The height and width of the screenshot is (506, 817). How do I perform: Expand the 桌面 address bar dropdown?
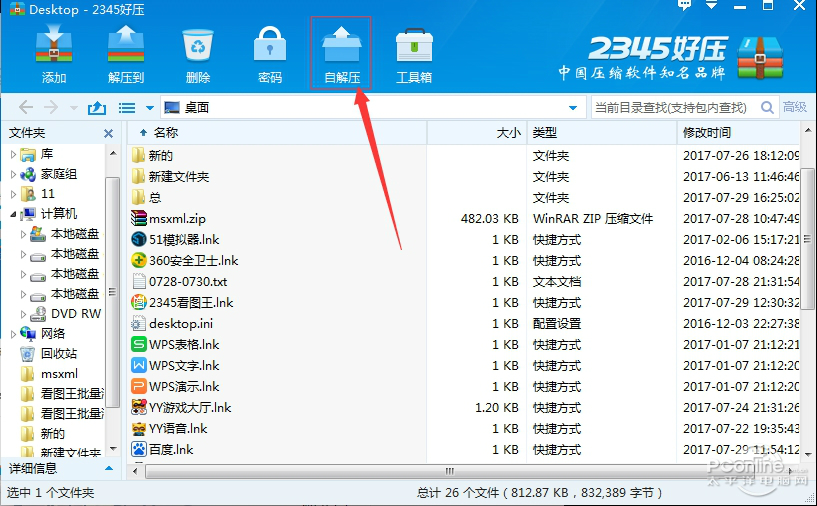click(x=573, y=108)
